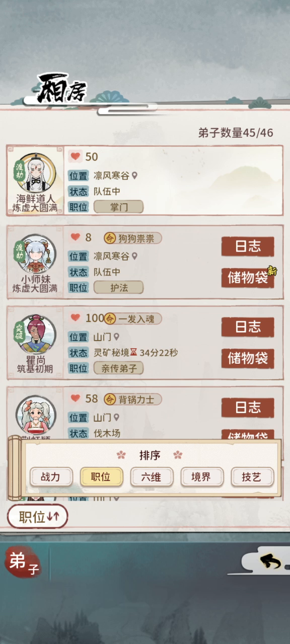Tap 瞿尚's character portrait

click(x=36, y=334)
